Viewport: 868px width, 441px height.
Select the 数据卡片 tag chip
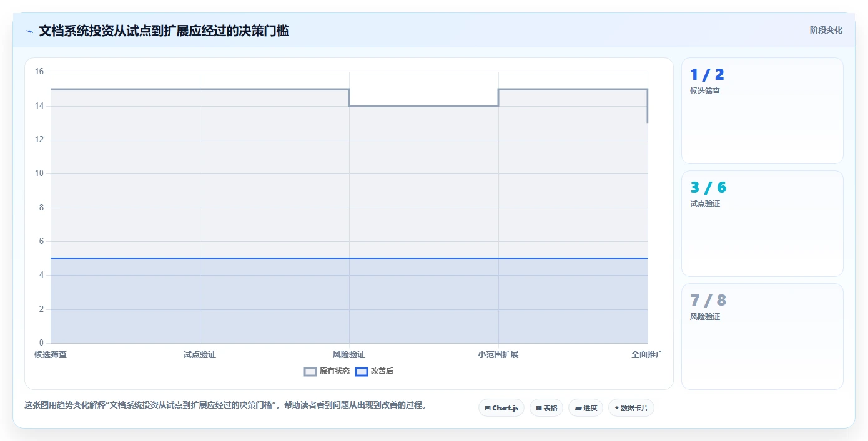pyautogui.click(x=631, y=408)
